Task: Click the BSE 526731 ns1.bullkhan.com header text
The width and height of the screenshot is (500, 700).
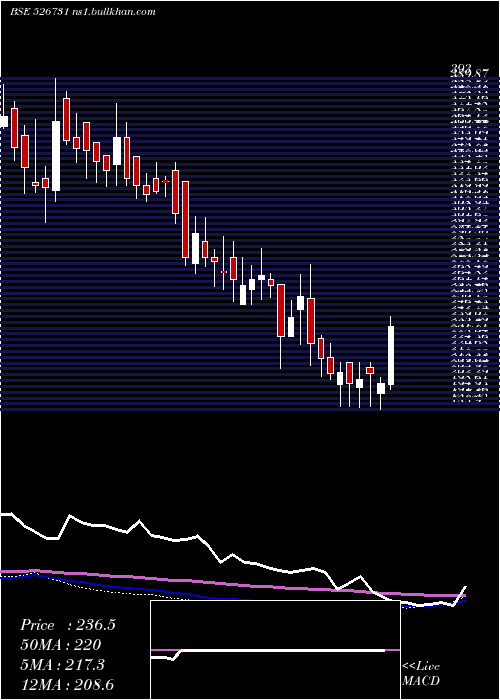Action: point(83,12)
